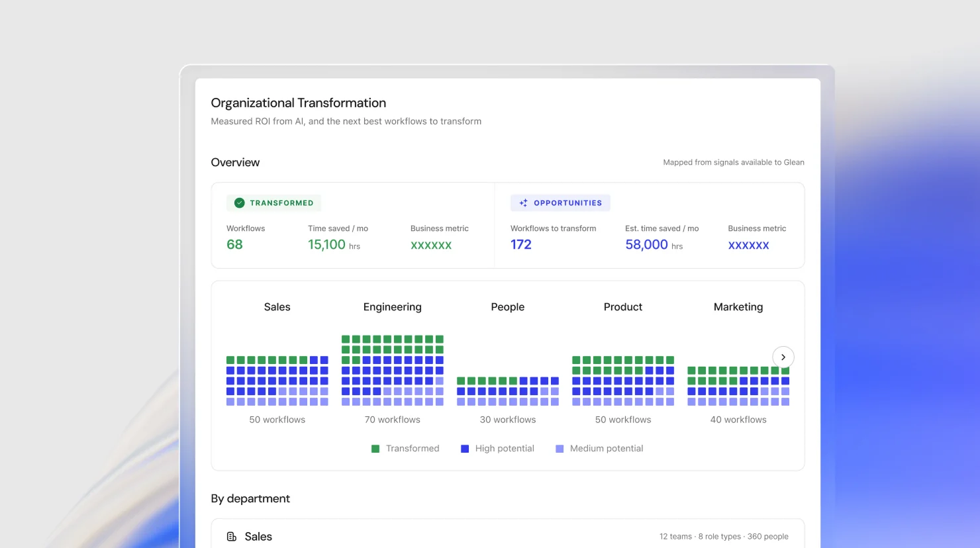This screenshot has height=548, width=980.
Task: Click 12 teams · 8 role types · 360 people
Action: coord(724,537)
